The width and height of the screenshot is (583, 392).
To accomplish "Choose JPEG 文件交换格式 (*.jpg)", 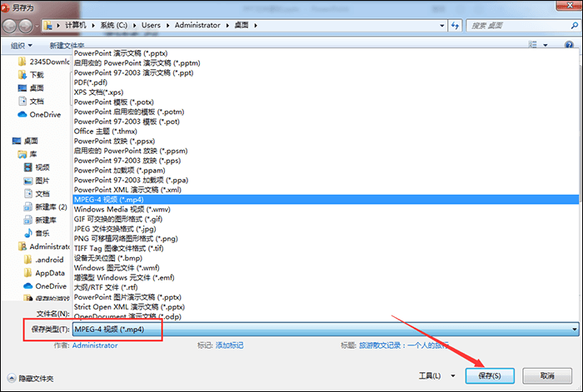I will click(x=326, y=229).
